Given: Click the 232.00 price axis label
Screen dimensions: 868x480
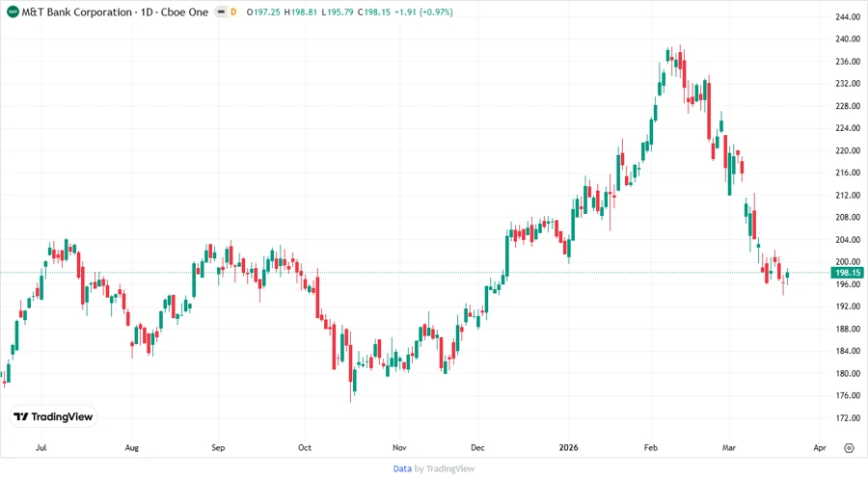Looking at the screenshot, I should pyautogui.click(x=848, y=84).
